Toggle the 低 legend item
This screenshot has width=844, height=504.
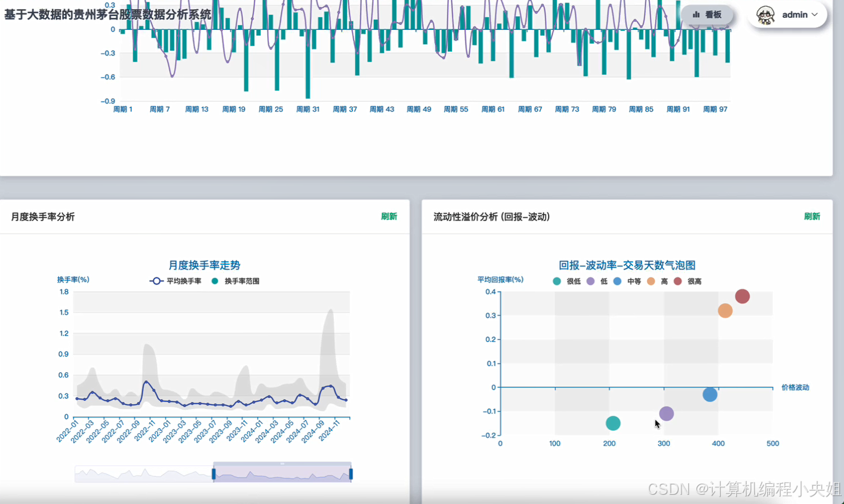click(x=597, y=281)
